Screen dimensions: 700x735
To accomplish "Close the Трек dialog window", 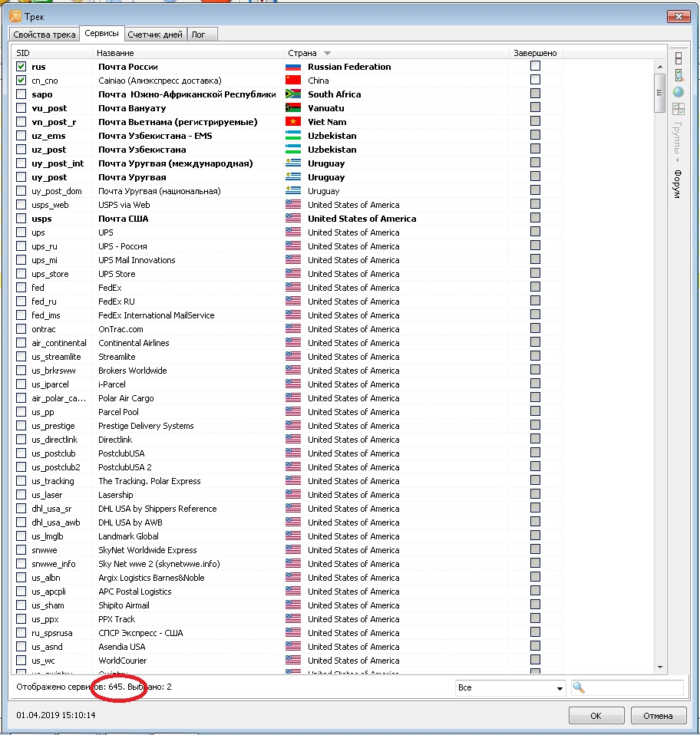I will coord(679,17).
